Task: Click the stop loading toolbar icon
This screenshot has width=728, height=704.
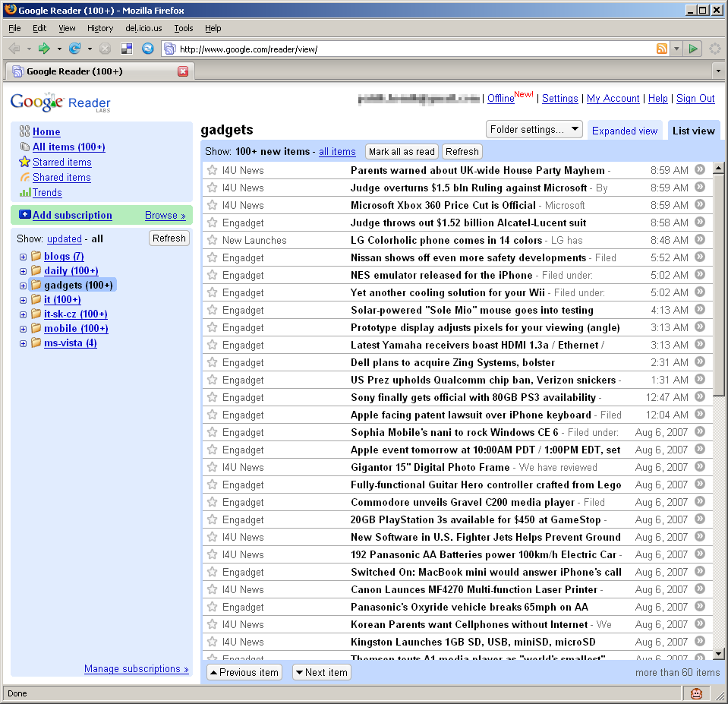Action: click(x=106, y=49)
